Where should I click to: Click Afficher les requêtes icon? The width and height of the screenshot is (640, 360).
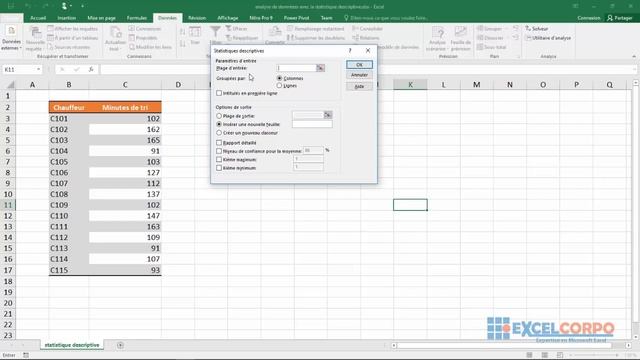click(51, 29)
